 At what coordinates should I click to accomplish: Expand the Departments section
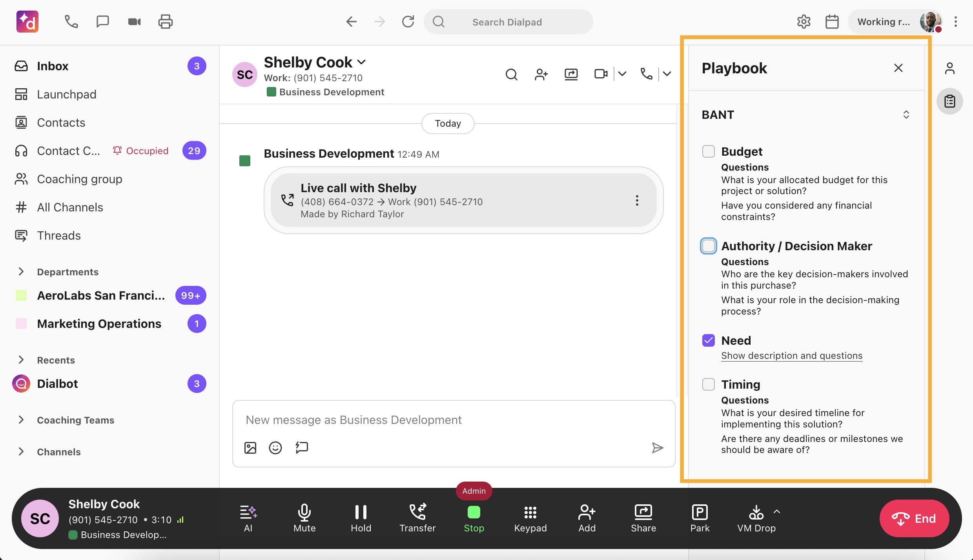point(21,271)
